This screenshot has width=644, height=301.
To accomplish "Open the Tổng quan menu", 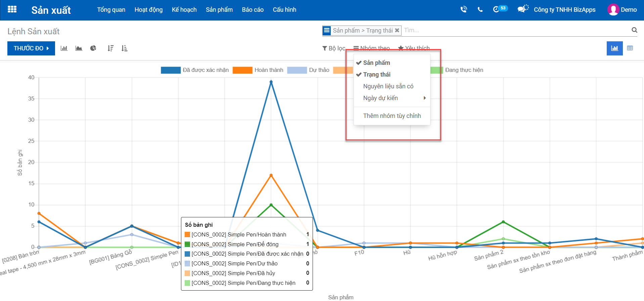I will [111, 10].
